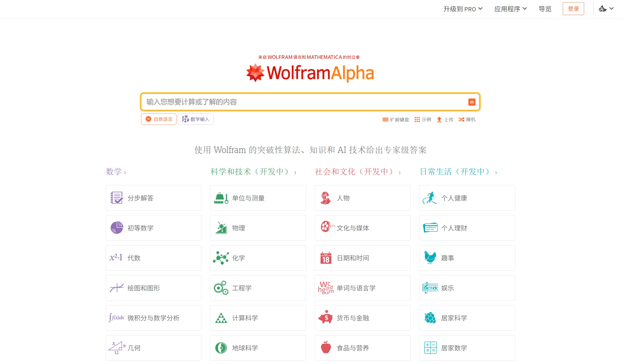Image resolution: width=623 pixels, height=364 pixels.
Task: Open the 导览 tour menu item
Action: point(545,9)
